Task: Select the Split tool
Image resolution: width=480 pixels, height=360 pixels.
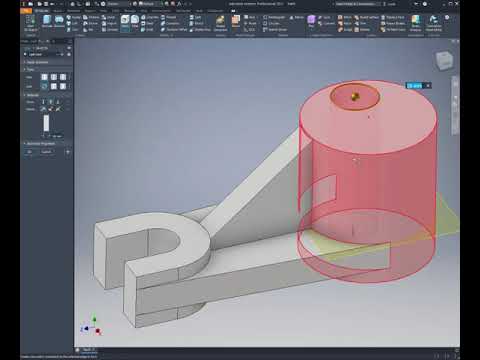Action: point(195,17)
